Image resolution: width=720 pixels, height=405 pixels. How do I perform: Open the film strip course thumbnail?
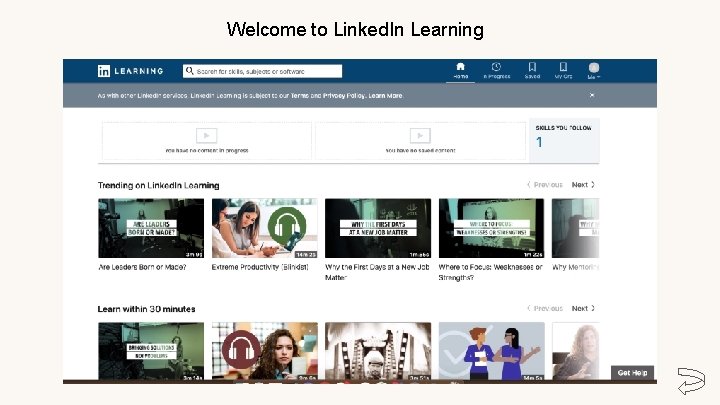pyautogui.click(x=378, y=351)
